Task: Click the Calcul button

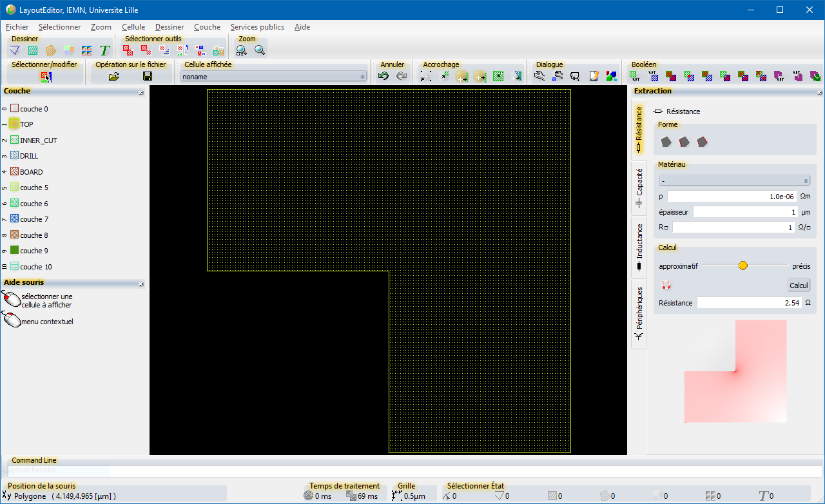Action: coord(799,285)
